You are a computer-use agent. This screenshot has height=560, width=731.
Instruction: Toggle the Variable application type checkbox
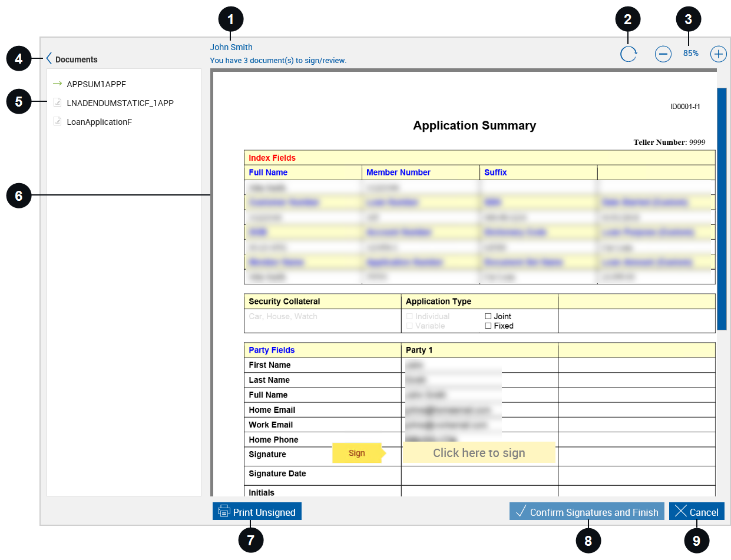[409, 326]
